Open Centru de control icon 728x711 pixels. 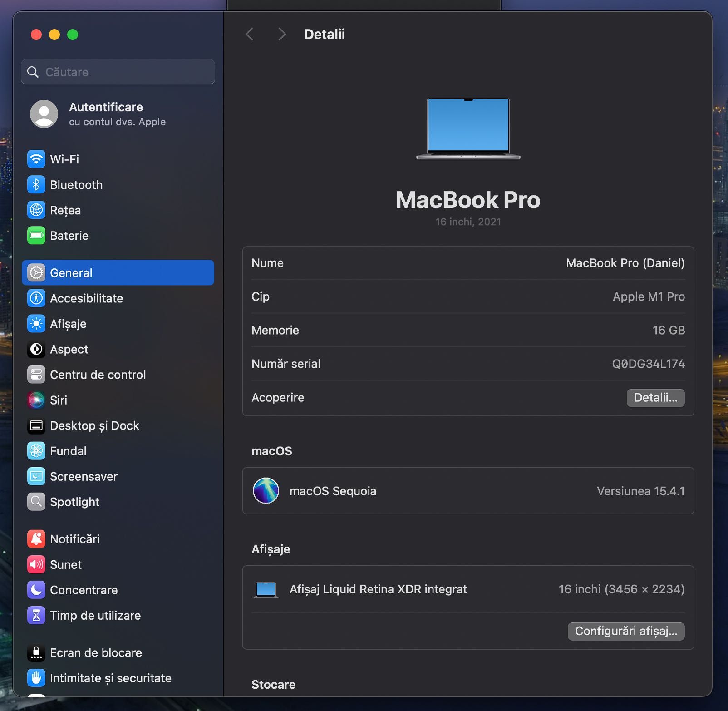[36, 375]
